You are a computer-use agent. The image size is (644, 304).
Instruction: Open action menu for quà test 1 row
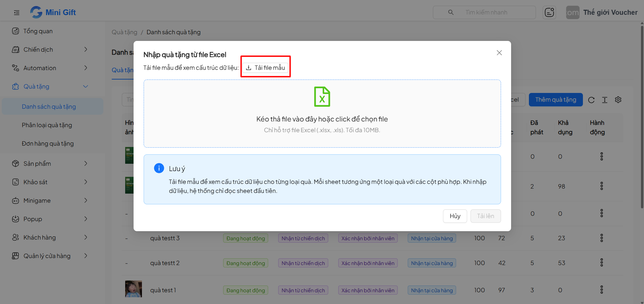602,290
